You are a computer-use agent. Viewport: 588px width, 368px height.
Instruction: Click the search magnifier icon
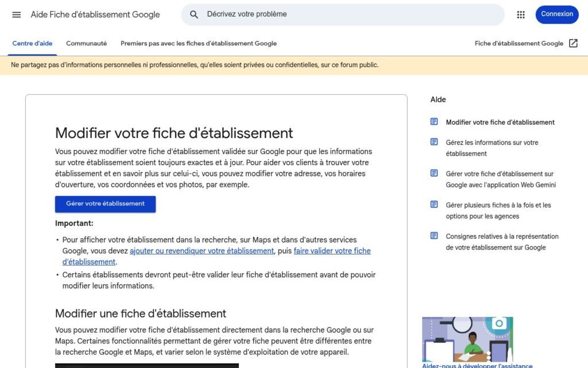point(194,14)
